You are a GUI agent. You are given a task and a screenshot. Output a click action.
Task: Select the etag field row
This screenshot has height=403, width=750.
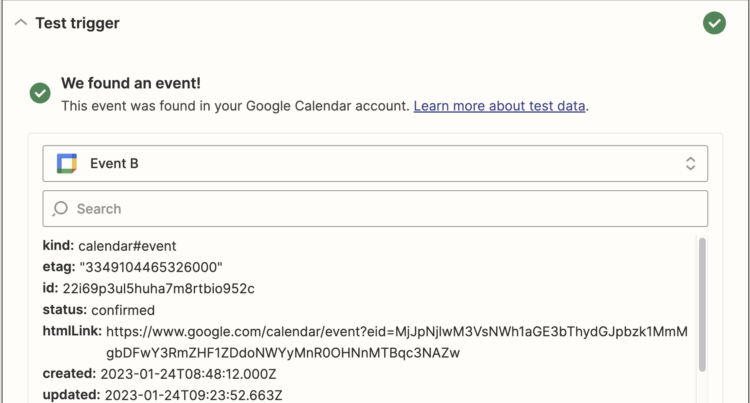(132, 267)
